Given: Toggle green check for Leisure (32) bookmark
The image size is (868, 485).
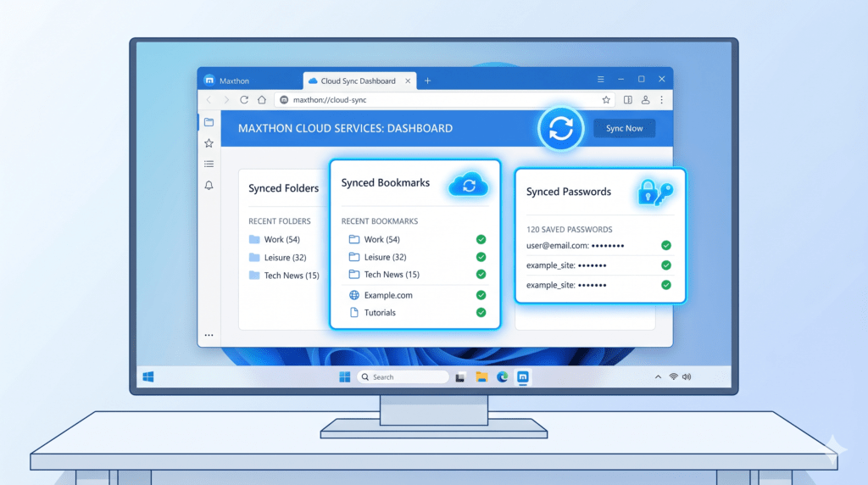Looking at the screenshot, I should tap(481, 257).
